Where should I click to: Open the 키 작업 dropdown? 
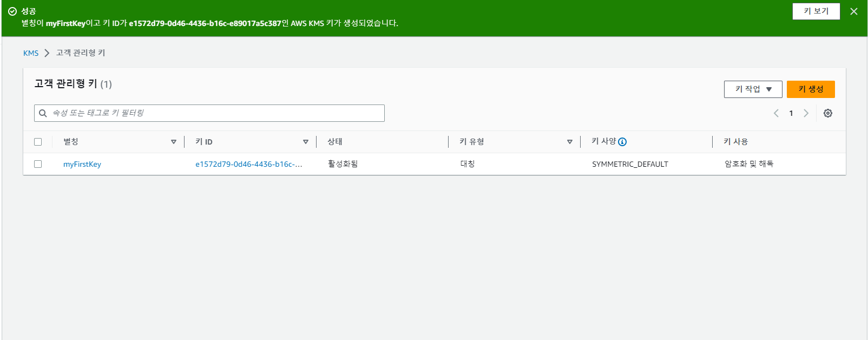click(753, 89)
